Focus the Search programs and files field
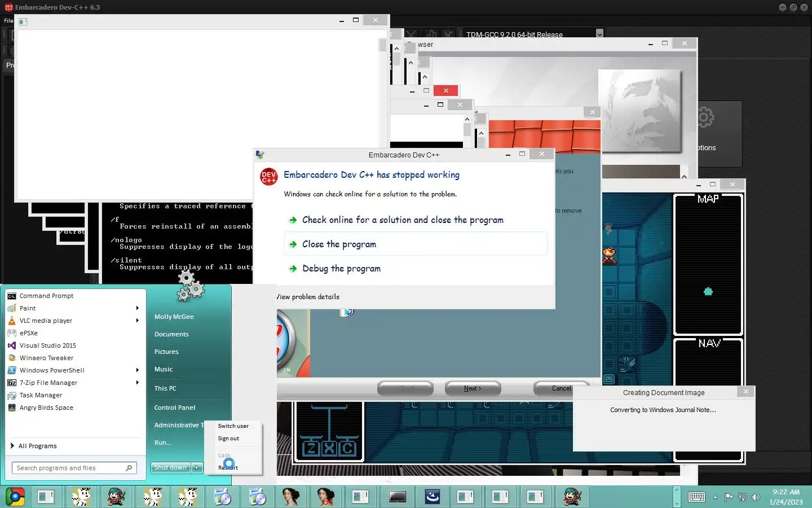The width and height of the screenshot is (812, 508). (73, 468)
